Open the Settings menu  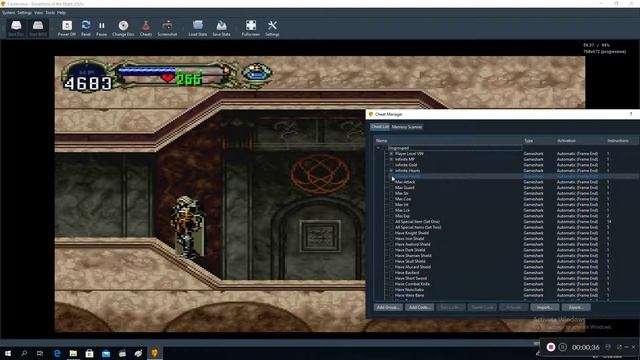tap(24, 13)
